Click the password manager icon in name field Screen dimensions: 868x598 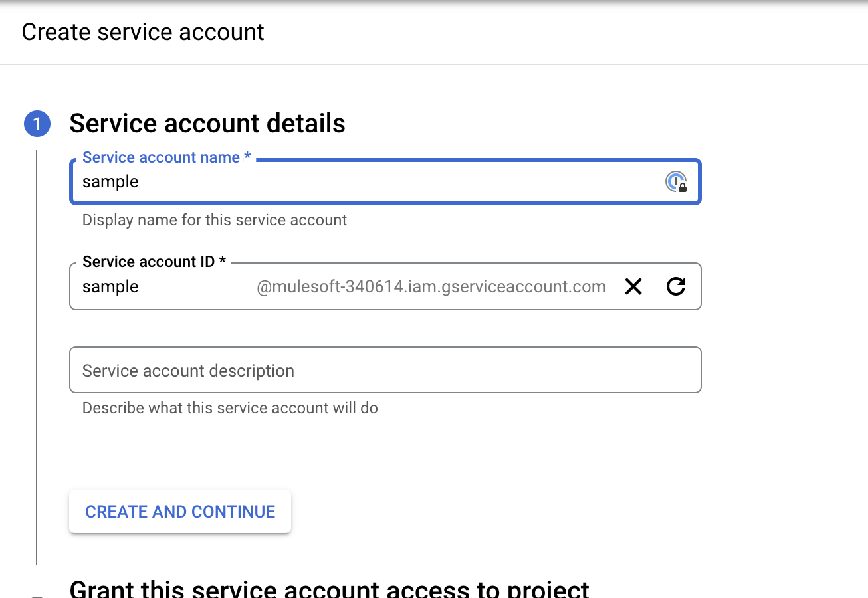[676, 181]
